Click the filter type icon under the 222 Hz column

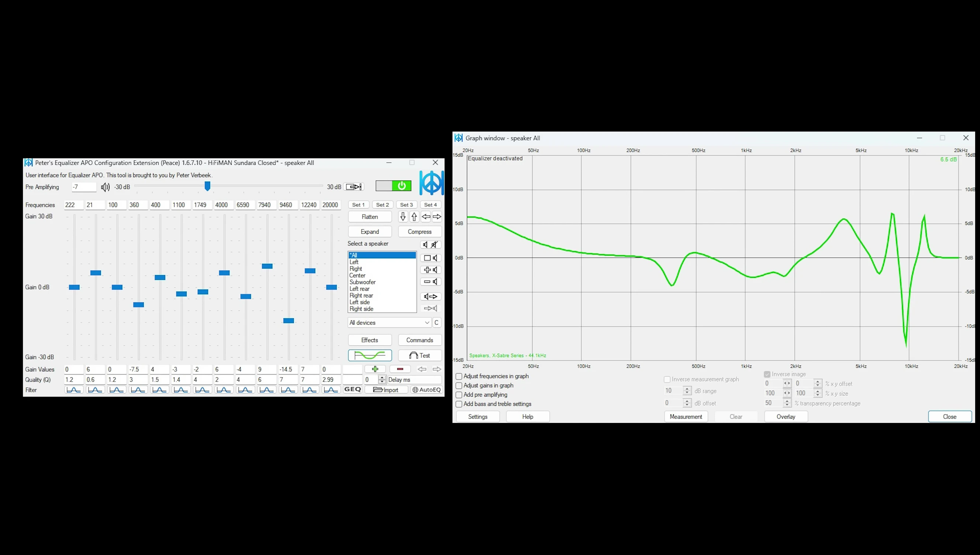click(x=73, y=390)
